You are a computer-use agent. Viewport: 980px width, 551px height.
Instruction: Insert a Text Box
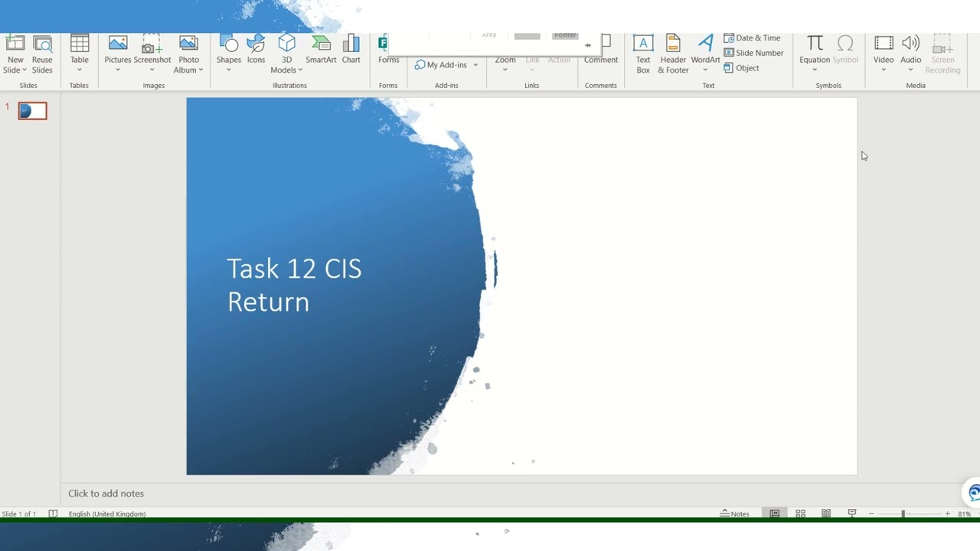643,54
